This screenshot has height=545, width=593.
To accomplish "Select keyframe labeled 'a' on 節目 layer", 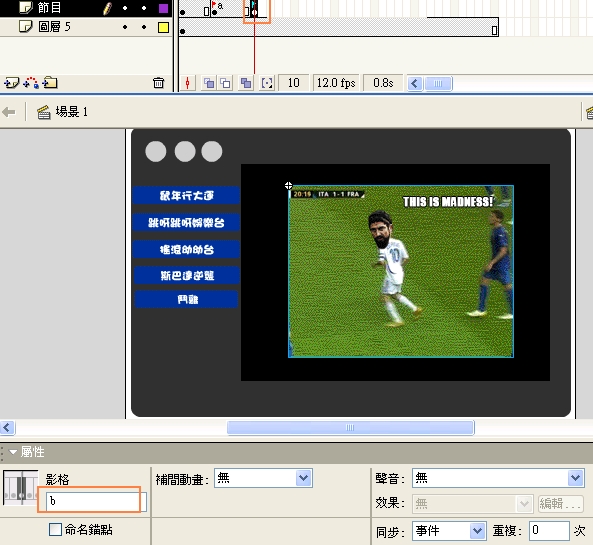I will [x=214, y=9].
